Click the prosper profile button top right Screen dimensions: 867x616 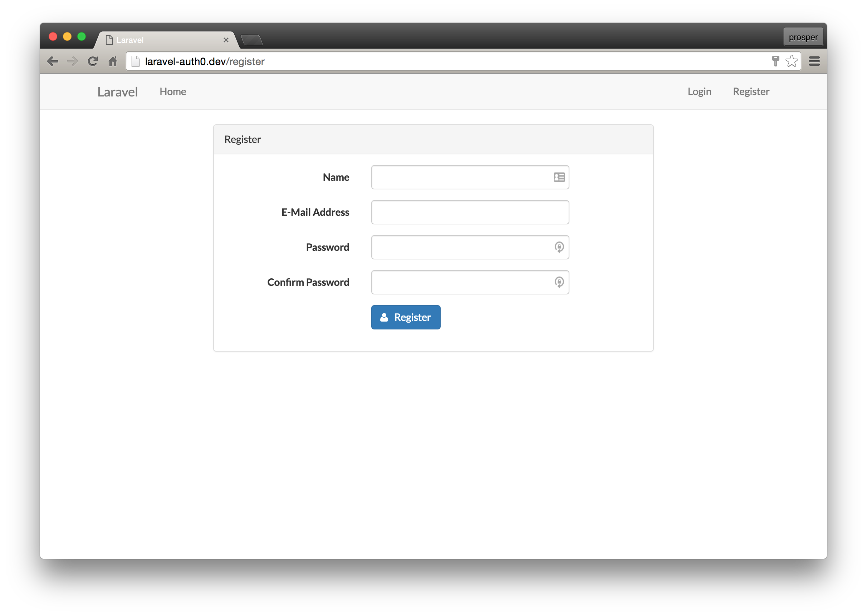tap(803, 37)
